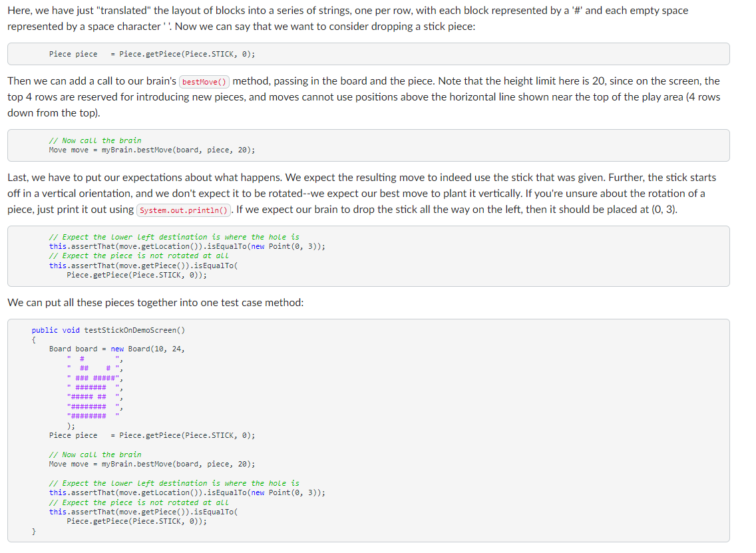Click the bestMove() inline code badge
Viewport: 756px width, 553px height.
(204, 81)
